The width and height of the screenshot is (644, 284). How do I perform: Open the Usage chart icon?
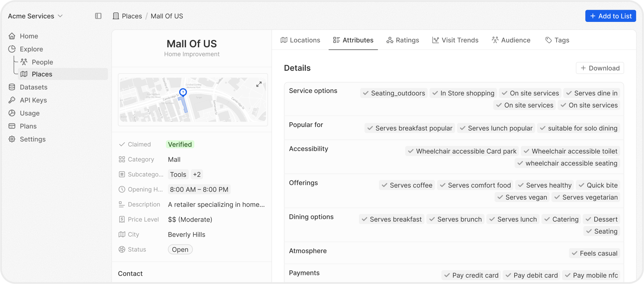(x=12, y=113)
